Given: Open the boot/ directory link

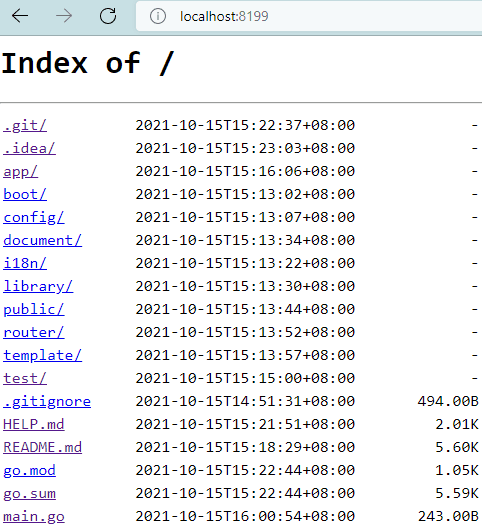Looking at the screenshot, I should pos(25,194).
